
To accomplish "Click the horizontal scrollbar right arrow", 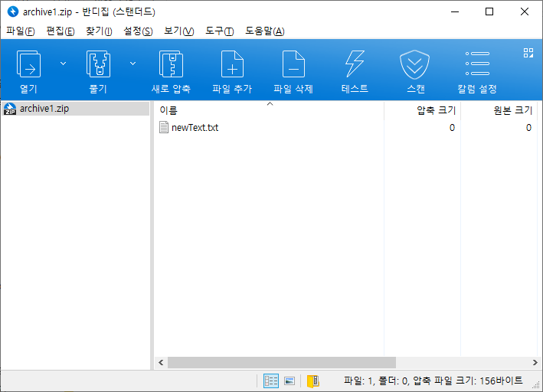I will pos(535,363).
